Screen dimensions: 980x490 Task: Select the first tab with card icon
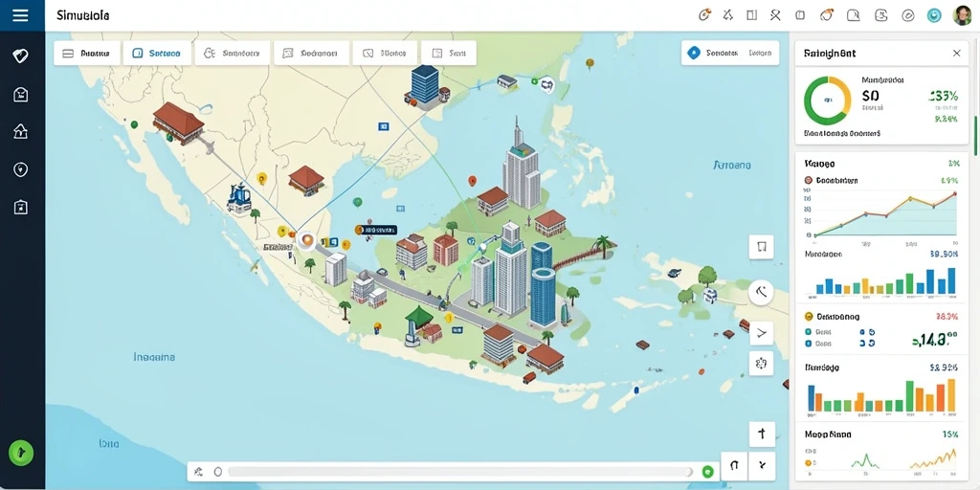point(87,54)
